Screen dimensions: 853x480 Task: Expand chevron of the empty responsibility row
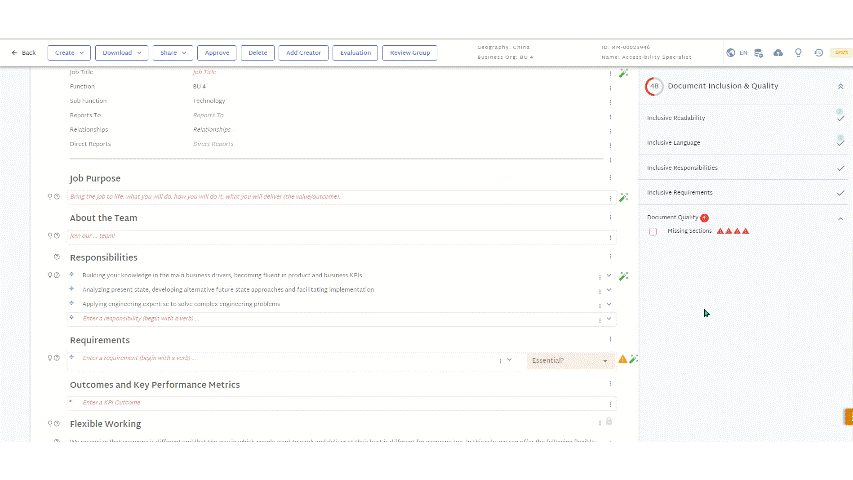click(x=609, y=319)
